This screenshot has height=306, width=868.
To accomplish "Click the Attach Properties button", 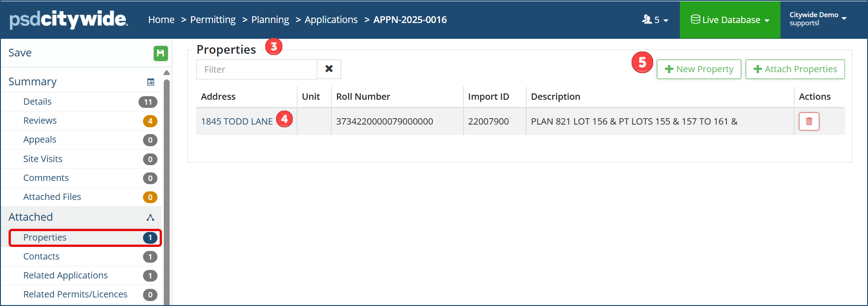I will click(x=795, y=69).
